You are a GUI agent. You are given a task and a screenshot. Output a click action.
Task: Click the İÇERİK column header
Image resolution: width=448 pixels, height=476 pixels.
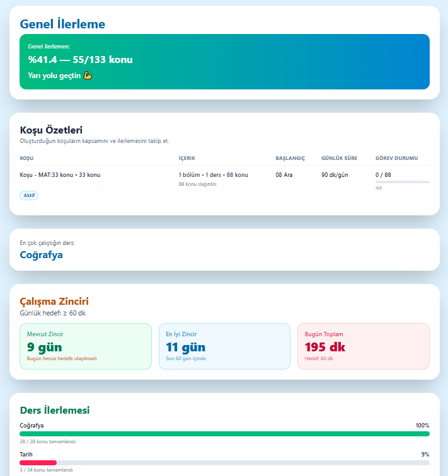187,158
